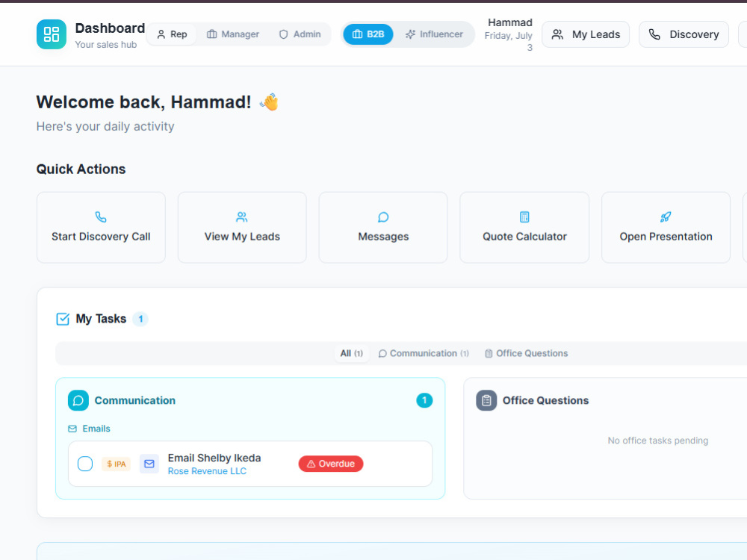This screenshot has height=560, width=747.
Task: Click the calculator icon above Quote Calculator
Action: click(524, 217)
